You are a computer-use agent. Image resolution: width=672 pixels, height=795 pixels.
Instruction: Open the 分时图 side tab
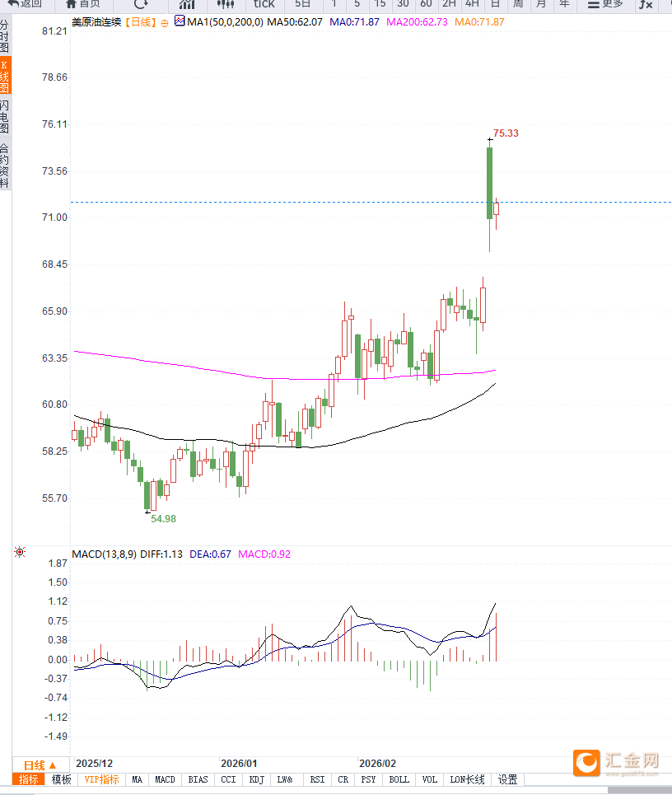[5, 36]
